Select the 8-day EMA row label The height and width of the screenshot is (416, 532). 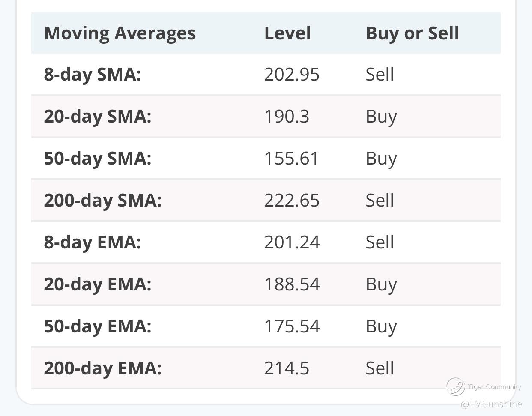[93, 242]
